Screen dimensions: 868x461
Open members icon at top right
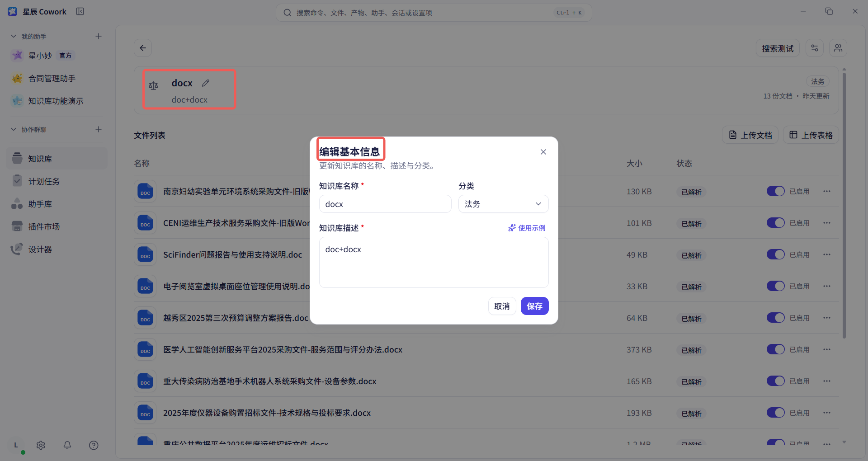[x=838, y=48]
